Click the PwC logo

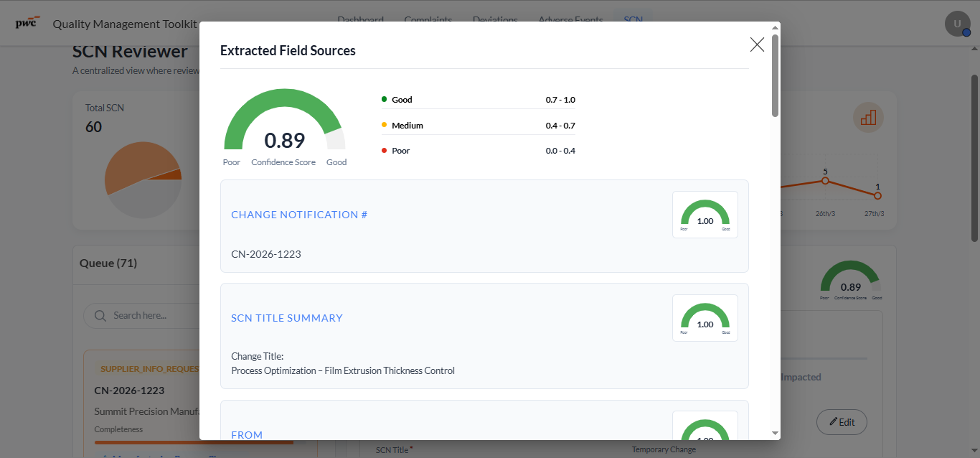pyautogui.click(x=27, y=22)
